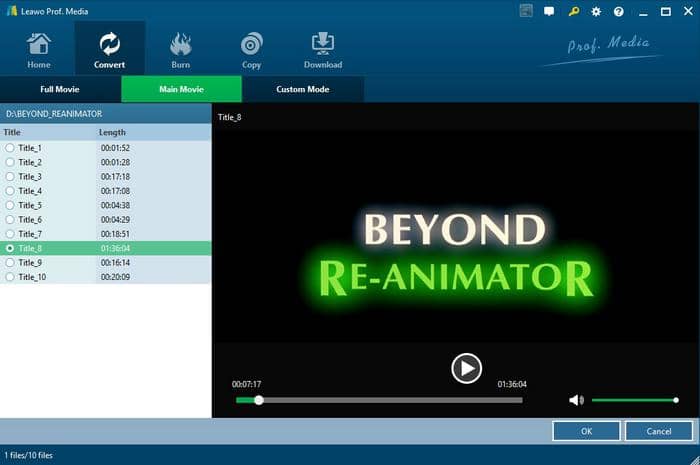Click the feedback chat bubble icon
The width and height of the screenshot is (700, 465).
(549, 12)
